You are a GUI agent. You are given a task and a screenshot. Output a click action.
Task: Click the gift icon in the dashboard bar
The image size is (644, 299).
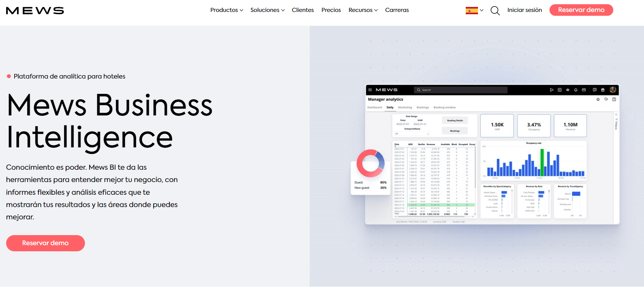tap(603, 90)
